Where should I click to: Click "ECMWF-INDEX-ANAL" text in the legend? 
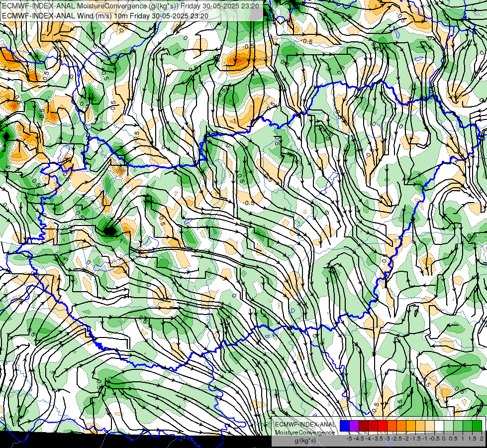coord(305,425)
